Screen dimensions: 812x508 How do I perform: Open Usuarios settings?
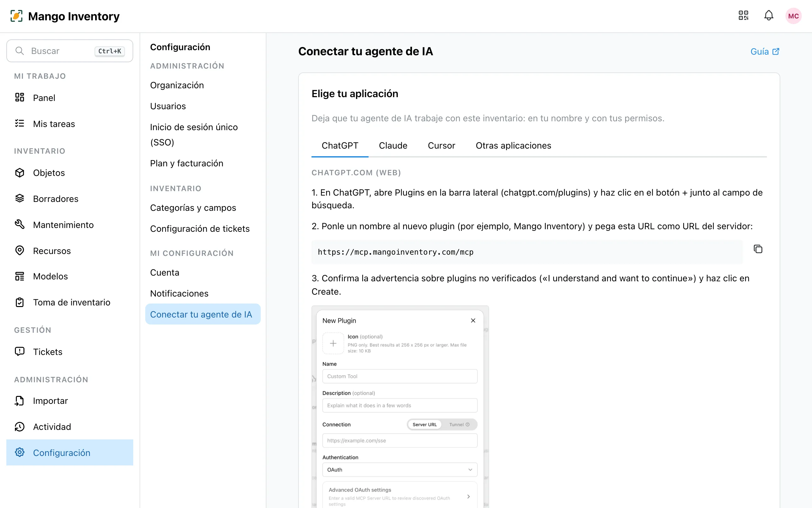tap(203, 106)
